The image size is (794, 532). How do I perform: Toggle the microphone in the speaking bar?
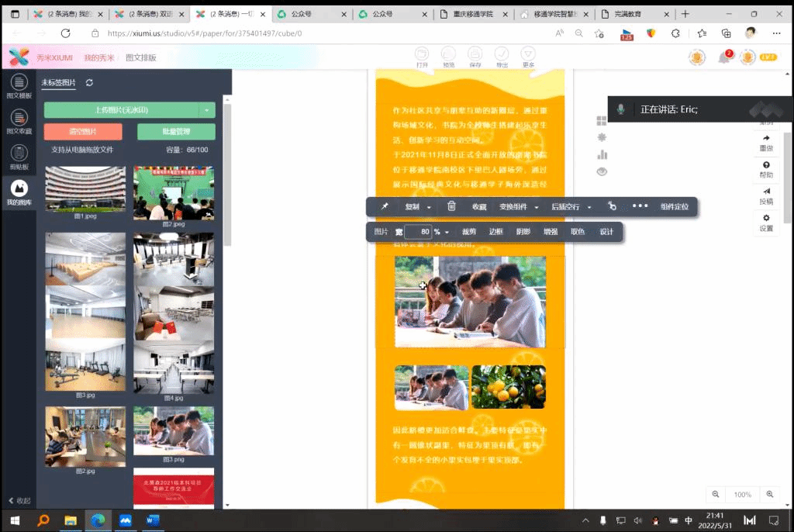(621, 109)
